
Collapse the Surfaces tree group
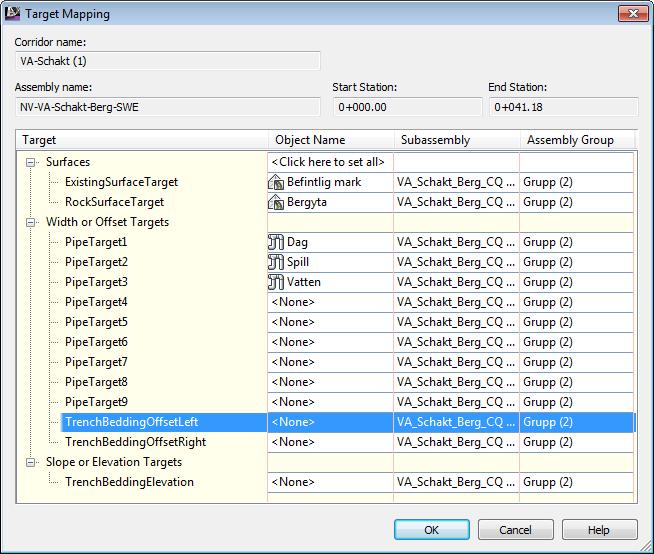[30, 162]
